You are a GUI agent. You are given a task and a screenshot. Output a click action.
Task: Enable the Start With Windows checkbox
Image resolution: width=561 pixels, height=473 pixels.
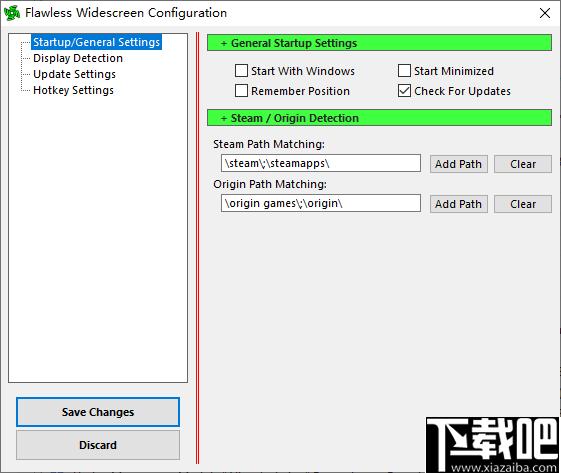(x=241, y=70)
